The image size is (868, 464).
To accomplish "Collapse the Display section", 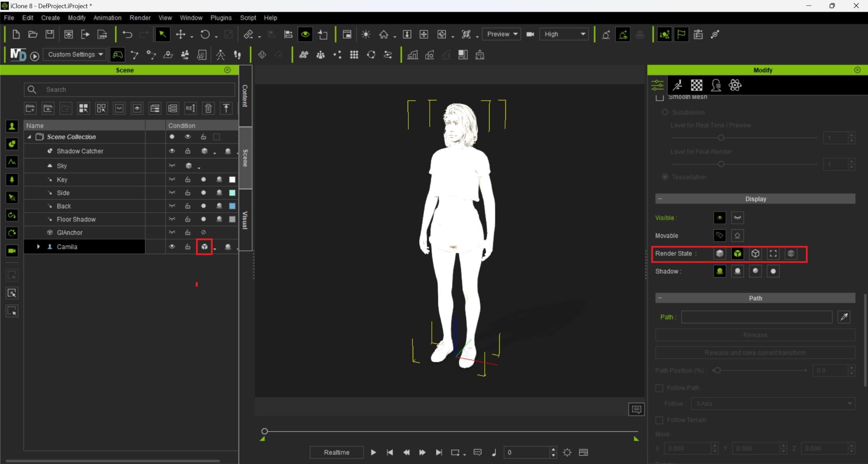I will coord(660,199).
